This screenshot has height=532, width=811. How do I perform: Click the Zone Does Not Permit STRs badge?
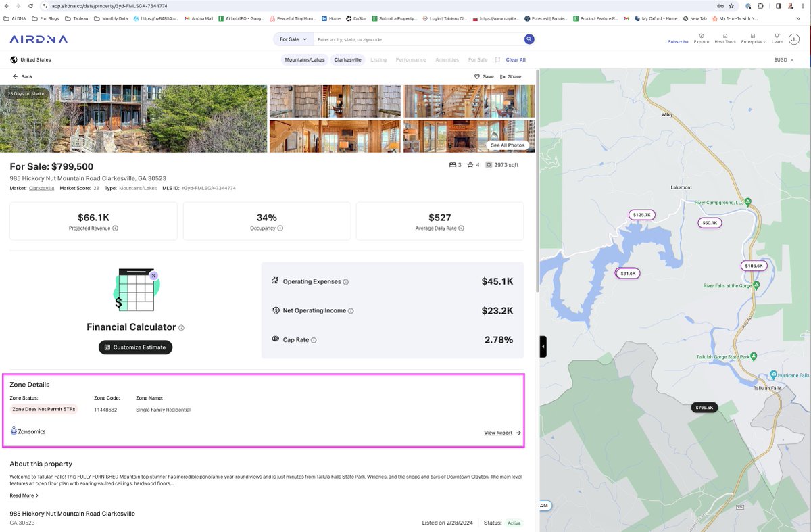44,409
